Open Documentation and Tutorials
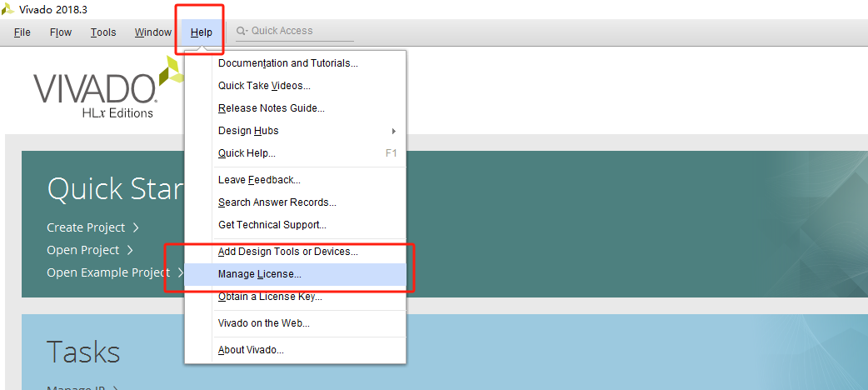The image size is (868, 390). [295, 63]
